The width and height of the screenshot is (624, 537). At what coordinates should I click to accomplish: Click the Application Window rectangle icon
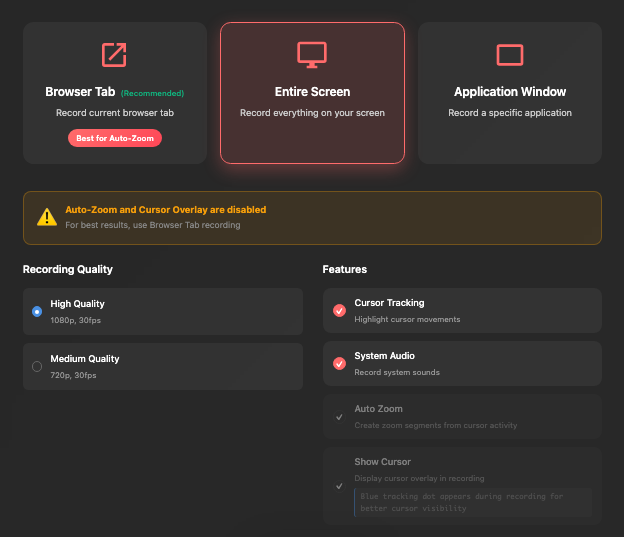[510, 55]
